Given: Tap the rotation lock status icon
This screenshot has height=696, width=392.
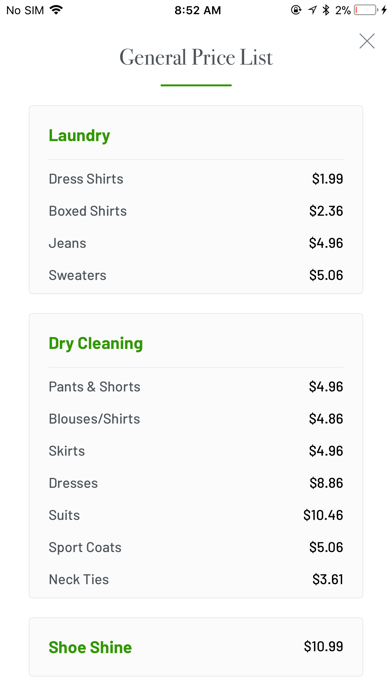Looking at the screenshot, I should [296, 10].
